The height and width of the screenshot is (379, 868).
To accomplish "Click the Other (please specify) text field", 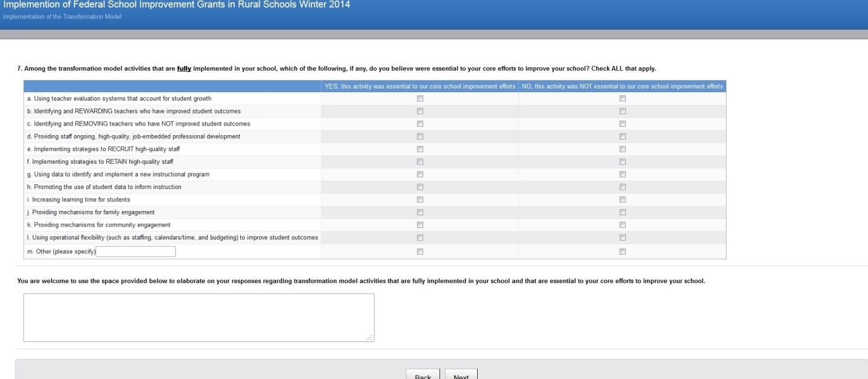I will click(x=136, y=252).
